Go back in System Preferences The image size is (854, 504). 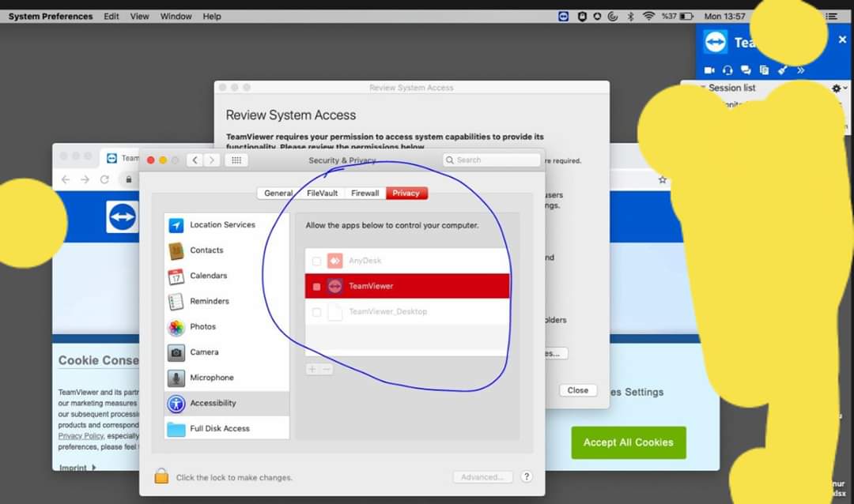195,160
